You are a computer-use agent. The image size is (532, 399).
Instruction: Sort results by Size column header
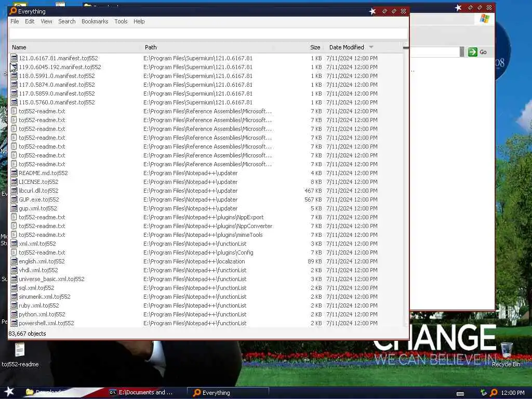click(314, 47)
